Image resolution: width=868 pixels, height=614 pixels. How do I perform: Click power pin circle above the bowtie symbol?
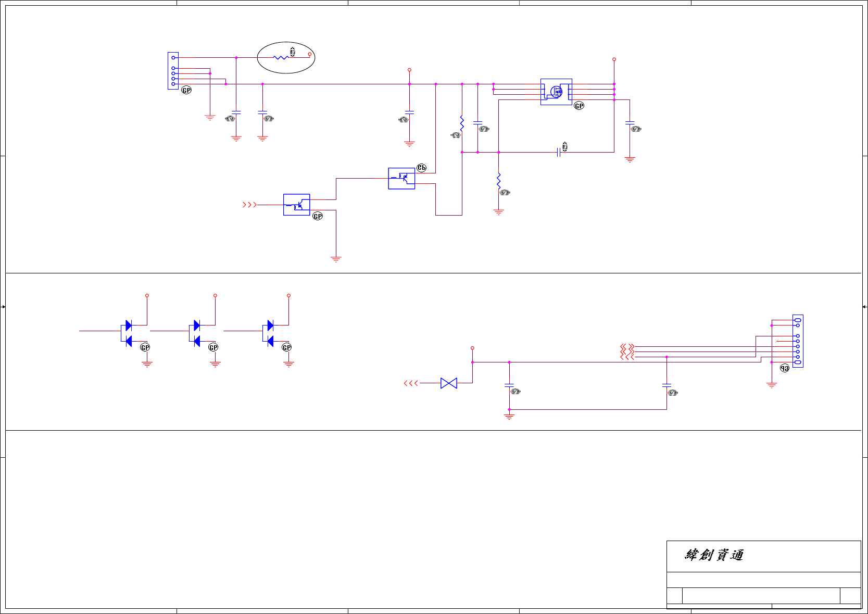pos(472,348)
